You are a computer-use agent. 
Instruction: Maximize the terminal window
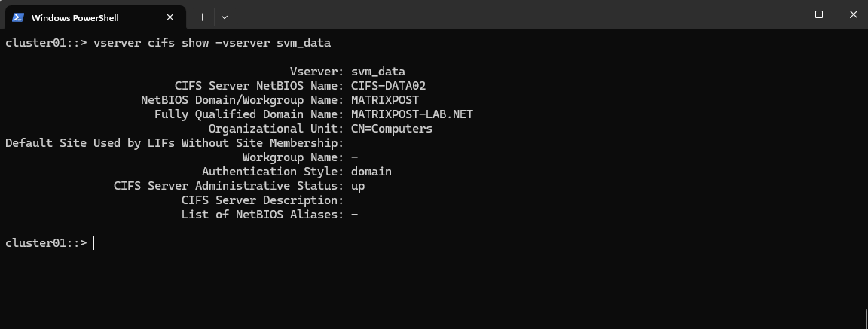(819, 14)
